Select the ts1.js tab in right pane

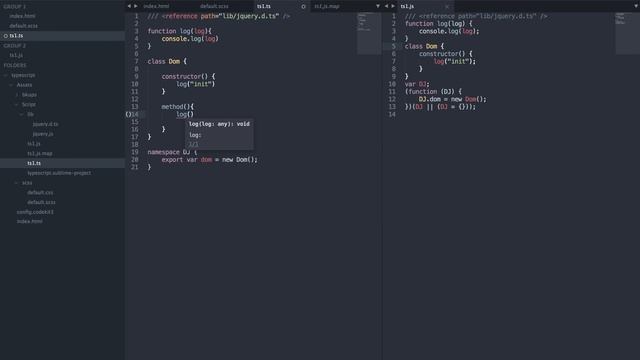pyautogui.click(x=407, y=6)
